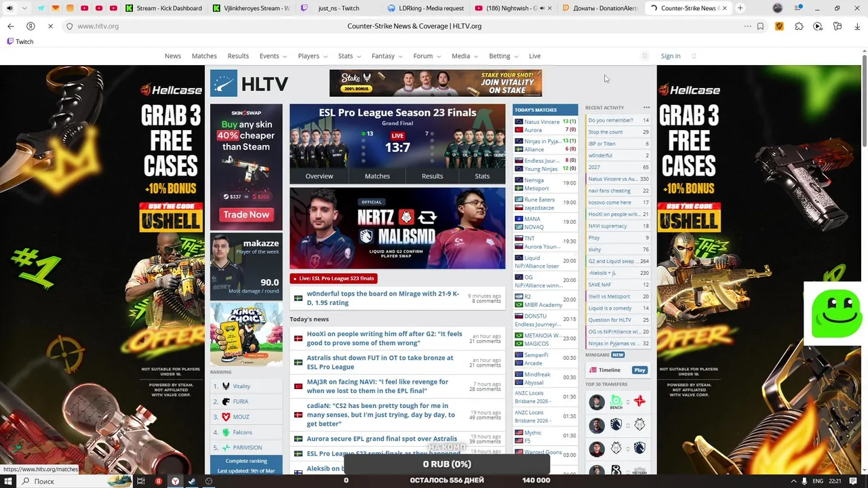This screenshot has width=868, height=488.
Task: Open Results in HLTV navigation
Action: (x=238, y=56)
